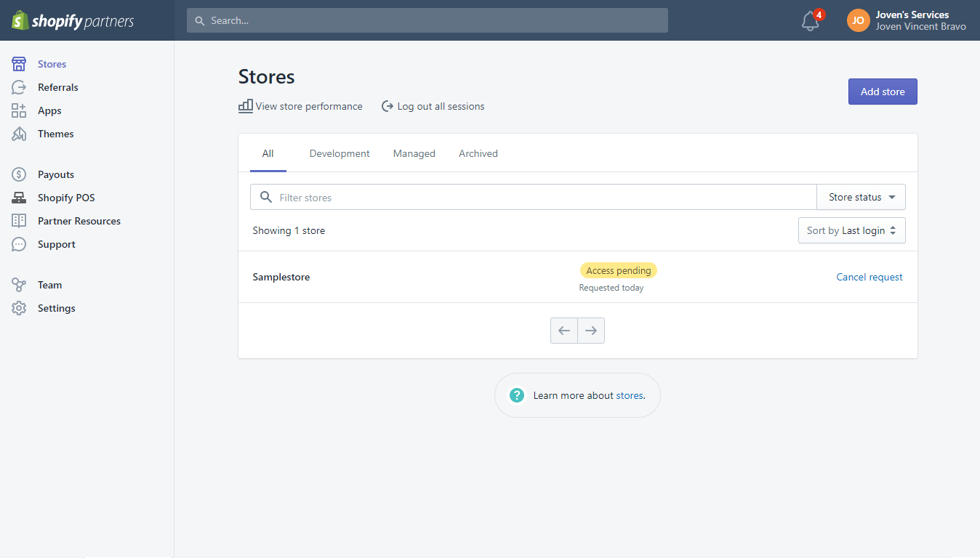Click the Partner Resources book icon
Viewport: 980px width, 558px height.
pos(19,221)
